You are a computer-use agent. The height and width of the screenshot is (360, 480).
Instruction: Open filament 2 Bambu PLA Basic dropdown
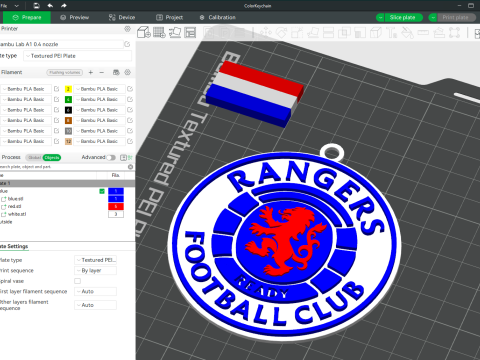[x=99, y=89]
